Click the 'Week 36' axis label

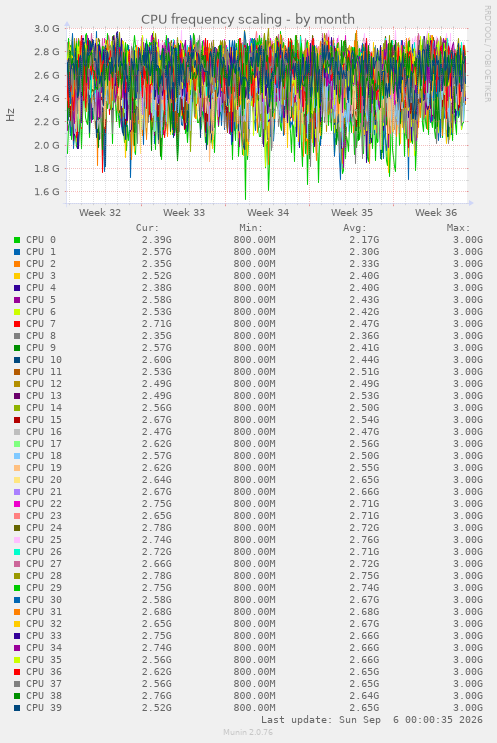[x=436, y=213]
